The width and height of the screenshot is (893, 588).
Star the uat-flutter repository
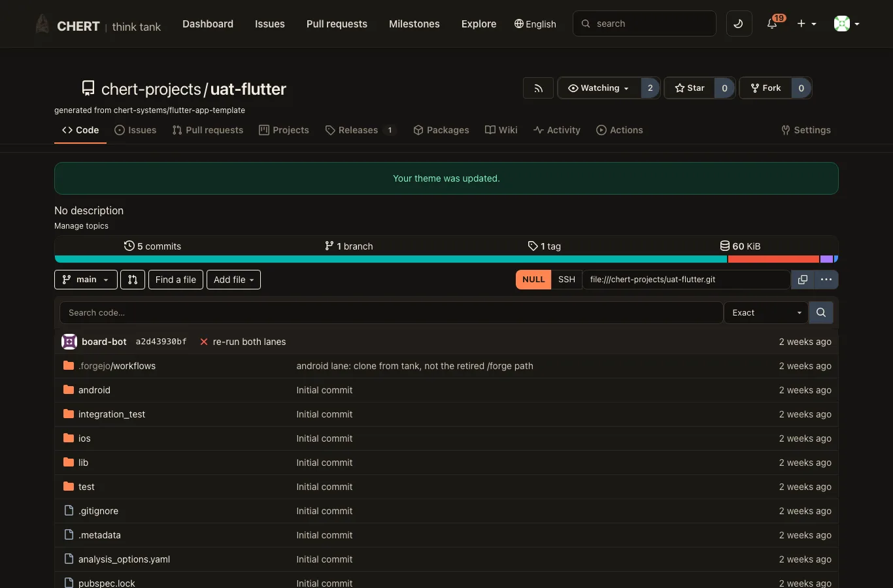(x=690, y=88)
